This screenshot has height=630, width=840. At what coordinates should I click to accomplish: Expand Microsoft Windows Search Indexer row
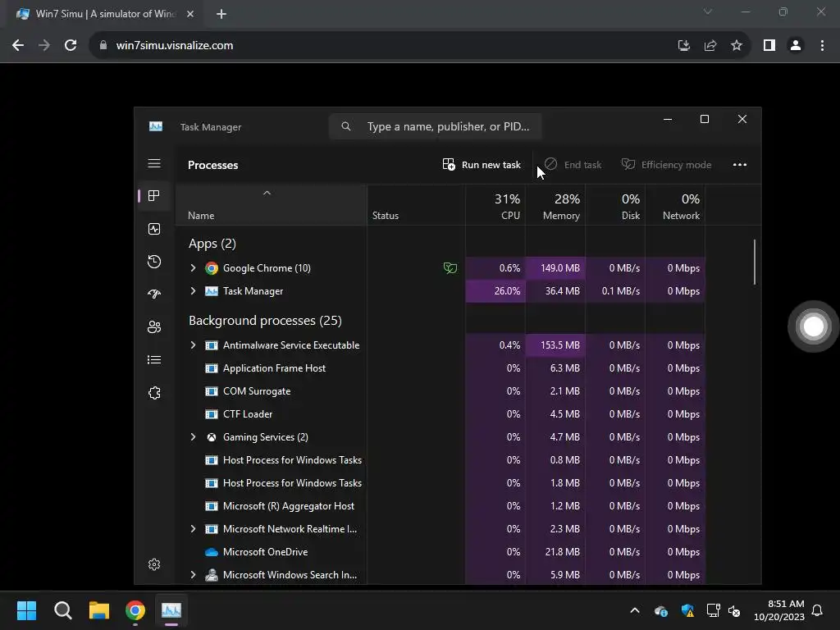(x=193, y=575)
